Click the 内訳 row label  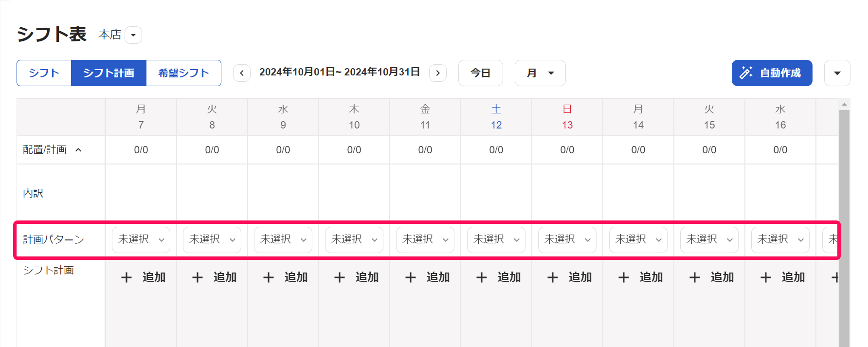click(33, 193)
